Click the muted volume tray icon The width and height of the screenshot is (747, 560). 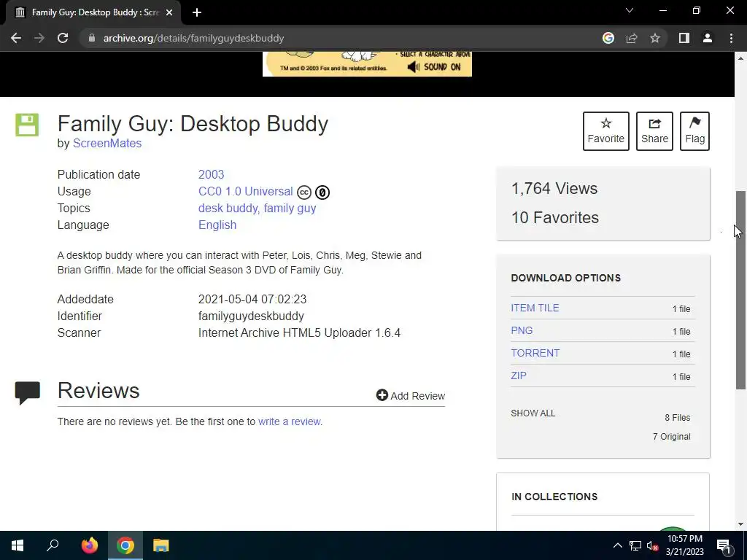tap(652, 545)
